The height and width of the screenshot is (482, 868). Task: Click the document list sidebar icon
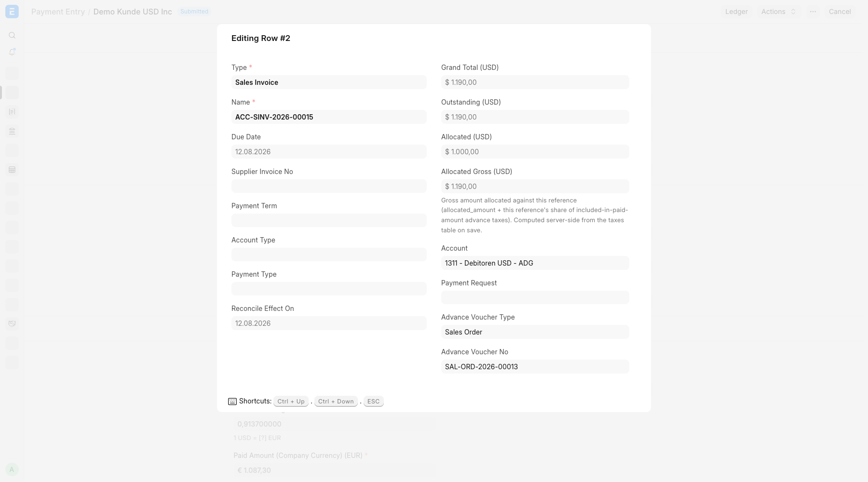(12, 112)
